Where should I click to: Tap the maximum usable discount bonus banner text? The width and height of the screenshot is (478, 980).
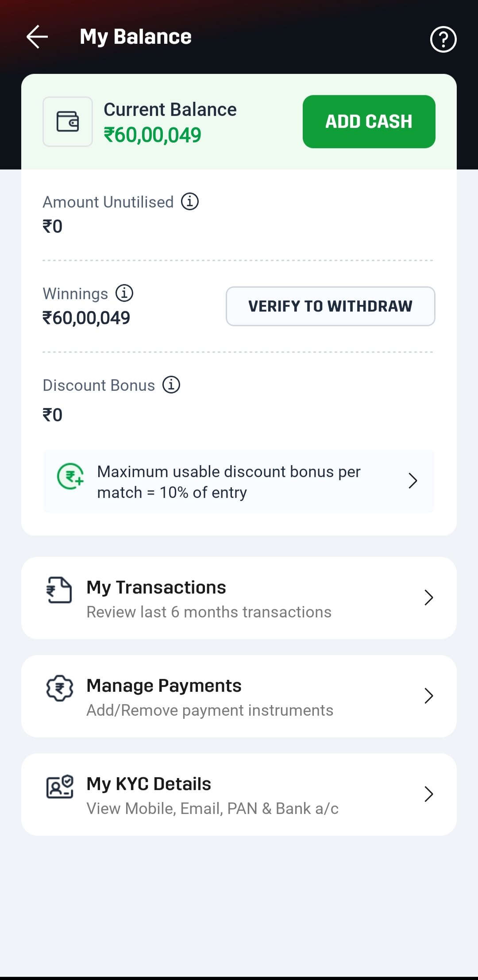229,482
